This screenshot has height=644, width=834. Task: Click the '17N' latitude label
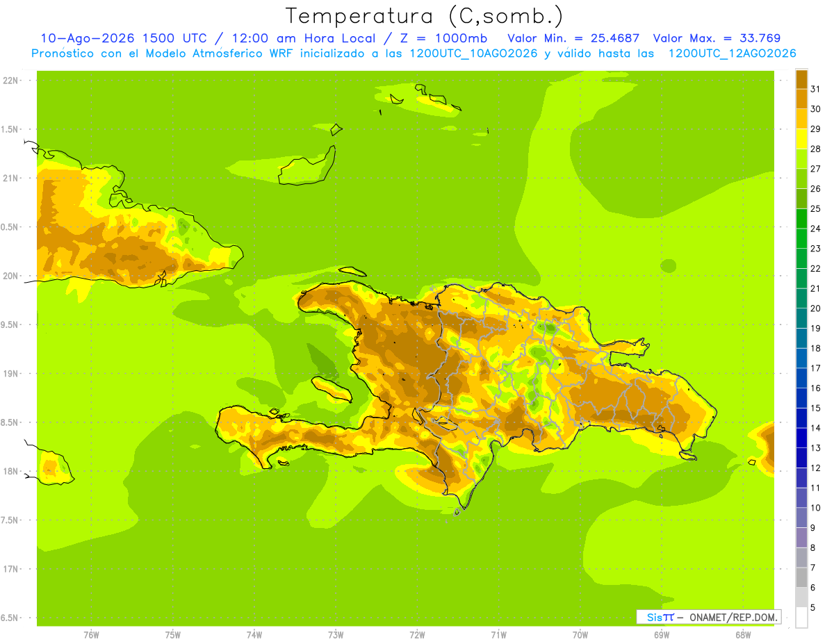10,569
